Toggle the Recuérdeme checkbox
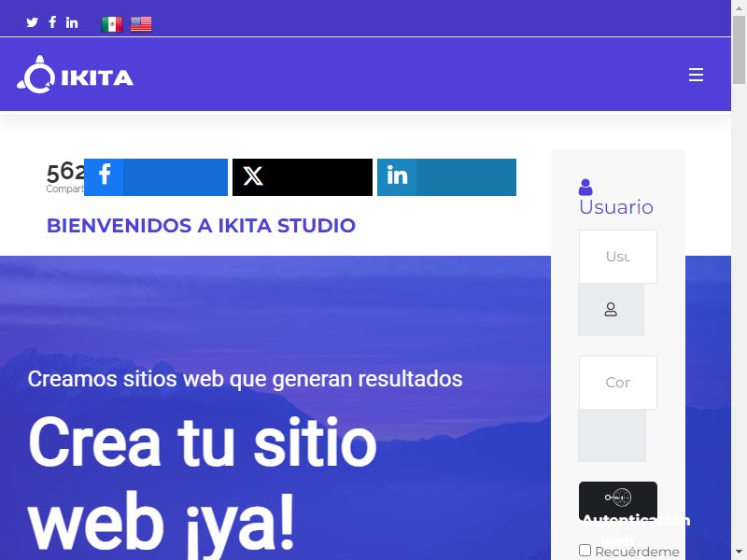 585,551
